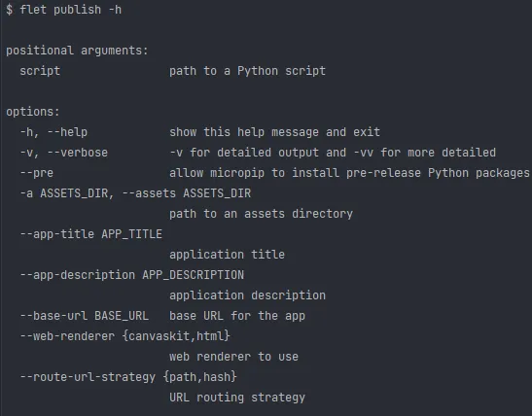The image size is (532, 416).
Task: Select the 'script' argument name
Action: (x=40, y=71)
